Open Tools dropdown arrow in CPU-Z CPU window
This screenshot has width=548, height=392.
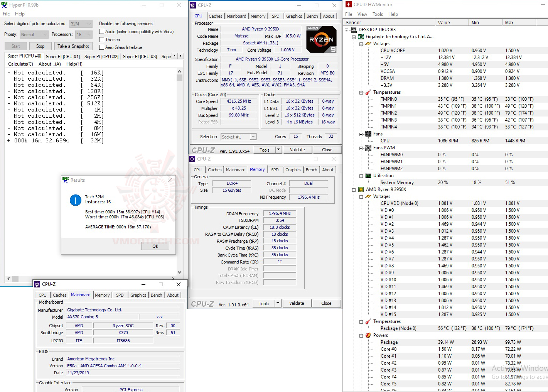click(x=278, y=150)
